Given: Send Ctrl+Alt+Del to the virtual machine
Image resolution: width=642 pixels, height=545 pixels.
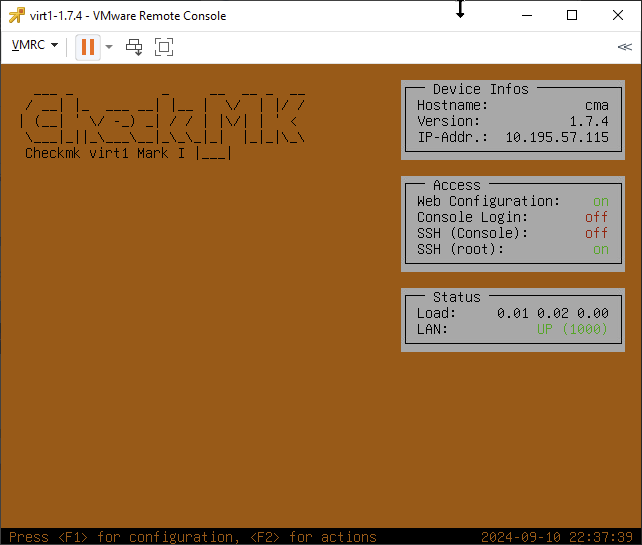Looking at the screenshot, I should [x=134, y=46].
